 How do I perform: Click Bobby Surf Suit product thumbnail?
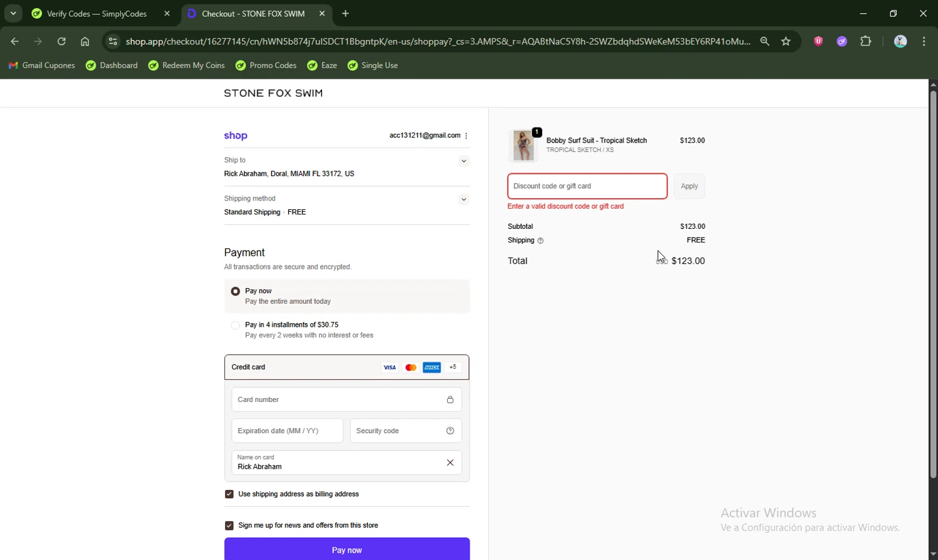coord(523,145)
